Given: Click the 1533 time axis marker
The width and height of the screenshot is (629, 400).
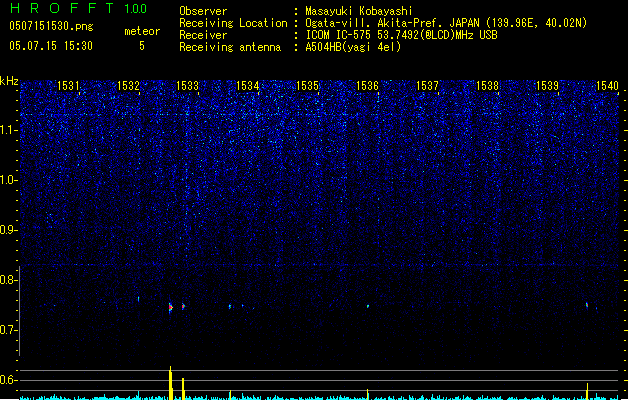Looking at the screenshot, I should [x=187, y=86].
